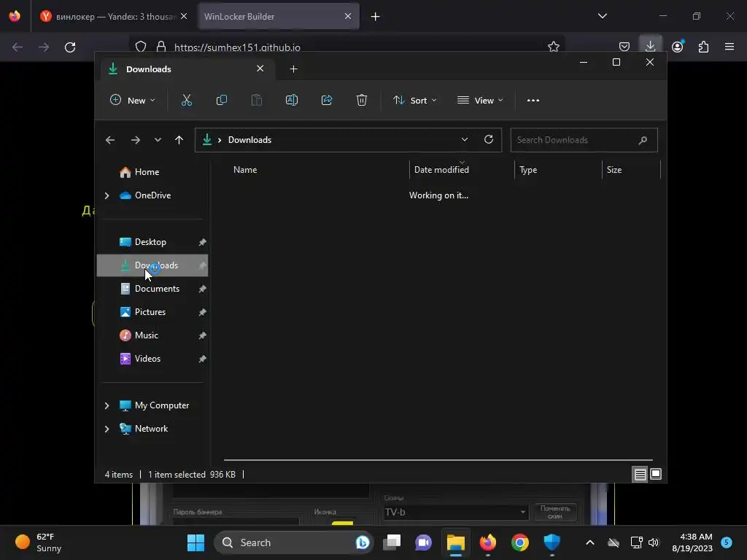Expand the OneDrive tree node
Screen dimensions: 747x560
[107, 195]
